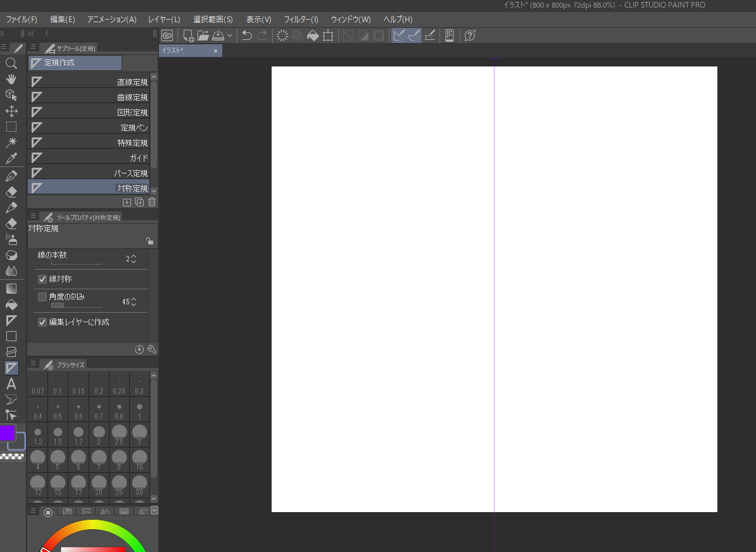
Task: Select the Frame border rectangle tool
Action: click(x=11, y=336)
